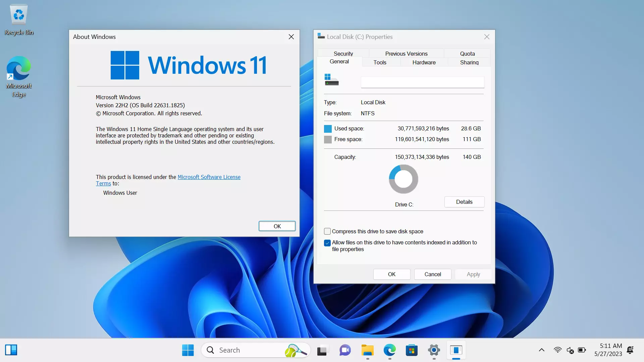
Task: Select the General tab
Action: tap(339, 62)
